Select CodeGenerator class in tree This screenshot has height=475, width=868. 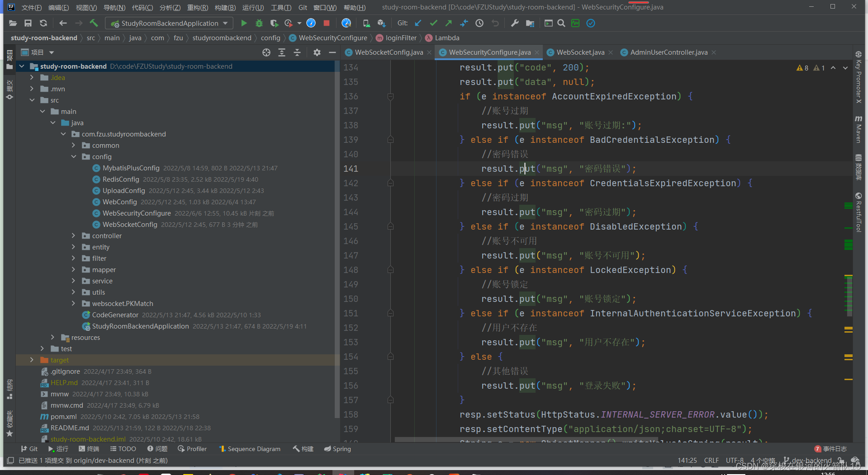click(115, 315)
